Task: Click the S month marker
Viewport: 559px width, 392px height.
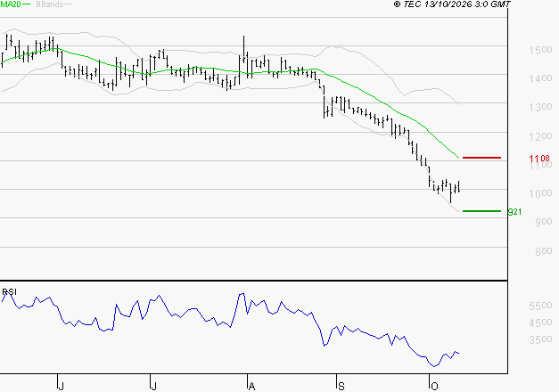Action: 341,387
